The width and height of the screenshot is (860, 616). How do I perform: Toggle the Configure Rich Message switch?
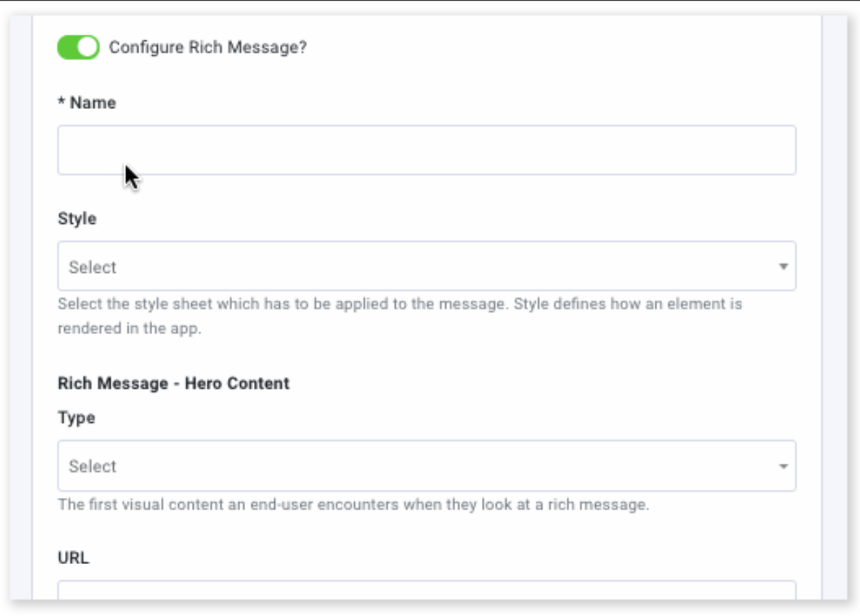(x=78, y=48)
